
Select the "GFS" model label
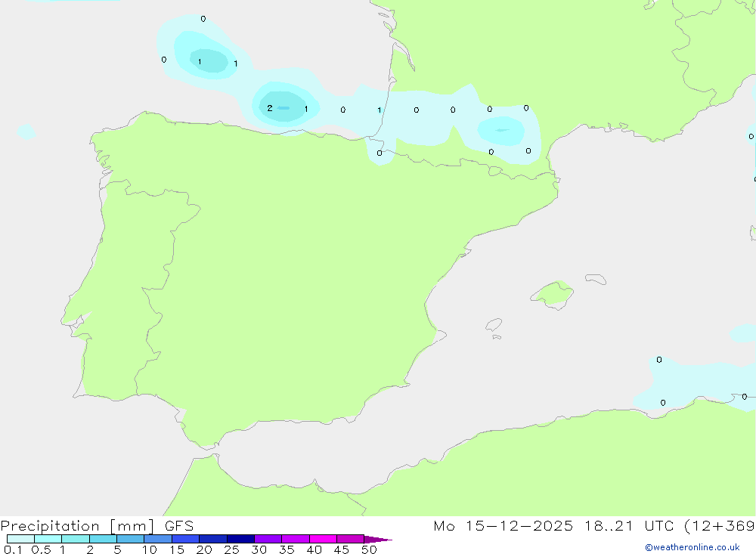[179, 525]
